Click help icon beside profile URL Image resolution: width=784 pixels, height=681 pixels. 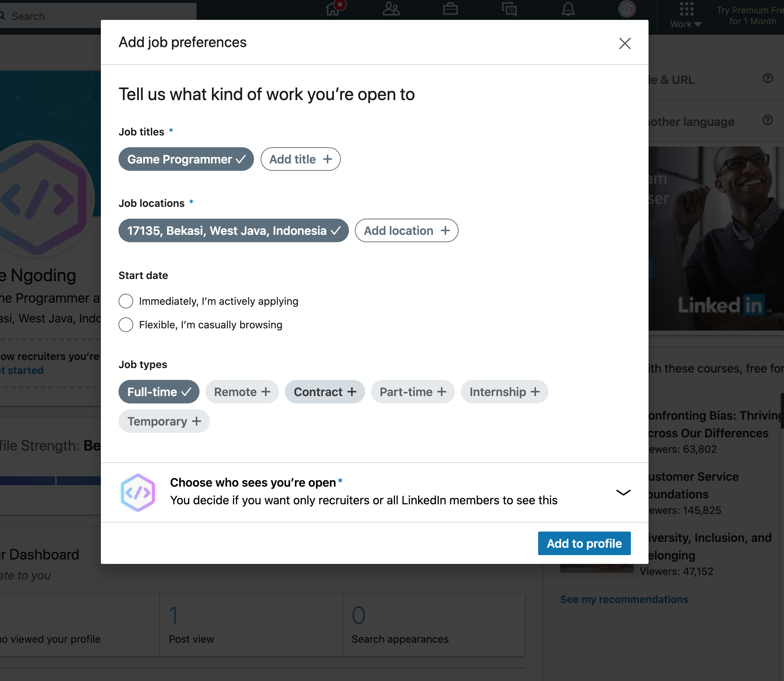(x=767, y=78)
